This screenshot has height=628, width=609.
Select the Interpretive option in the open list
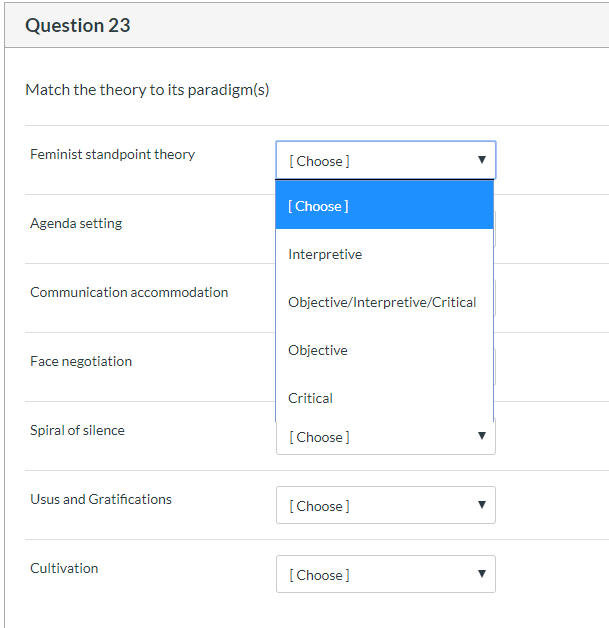384,254
